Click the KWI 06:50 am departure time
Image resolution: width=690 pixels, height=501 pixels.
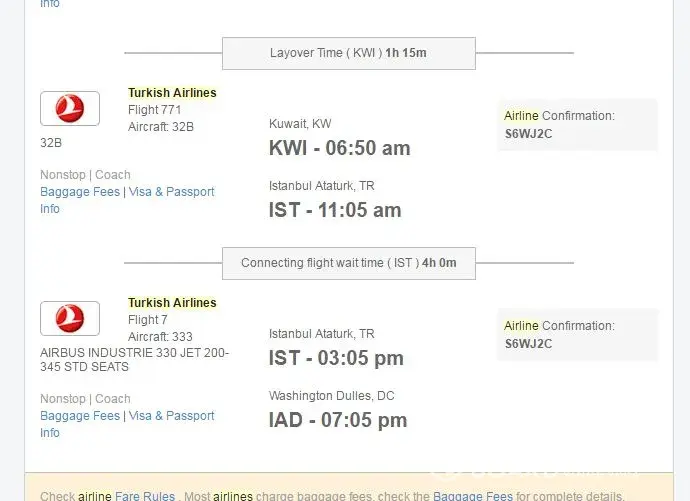tap(339, 148)
